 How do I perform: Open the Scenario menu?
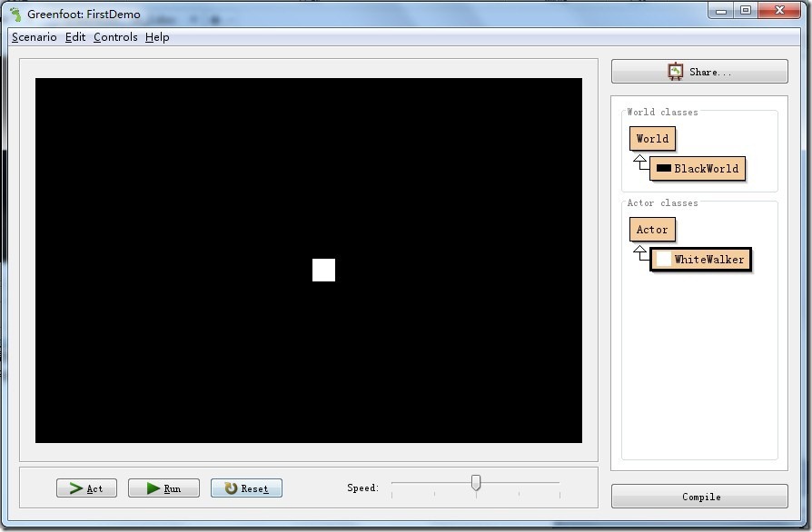(x=35, y=37)
